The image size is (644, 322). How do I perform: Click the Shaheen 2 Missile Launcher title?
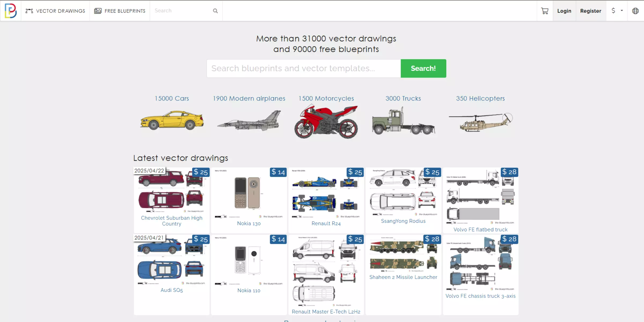[403, 277]
